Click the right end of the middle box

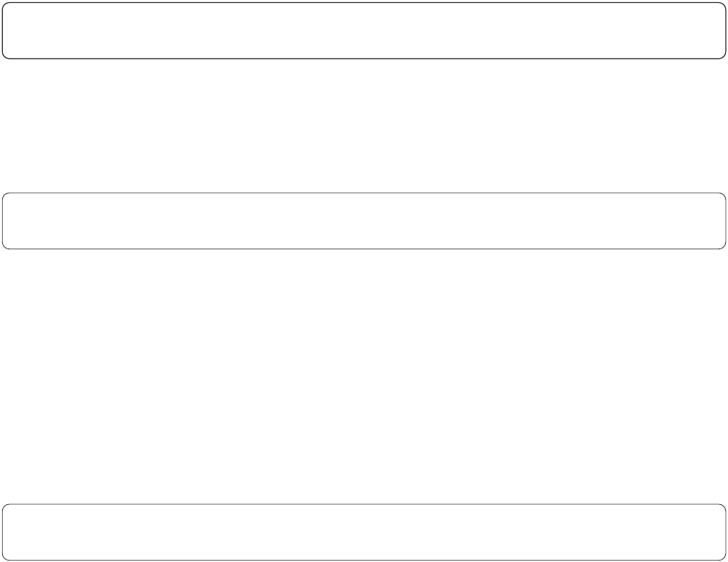pyautogui.click(x=714, y=221)
